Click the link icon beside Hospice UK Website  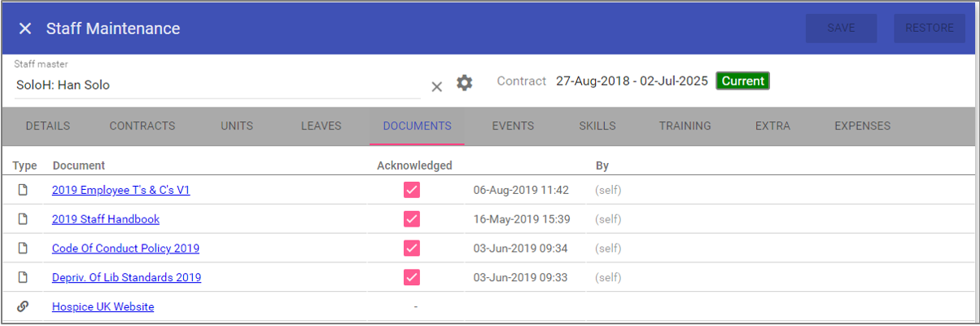point(23,307)
